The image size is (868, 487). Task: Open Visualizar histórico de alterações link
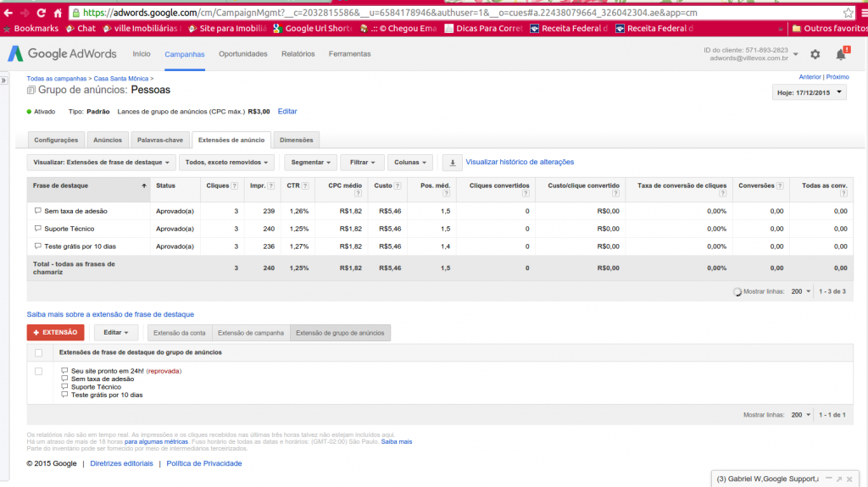[x=520, y=162]
